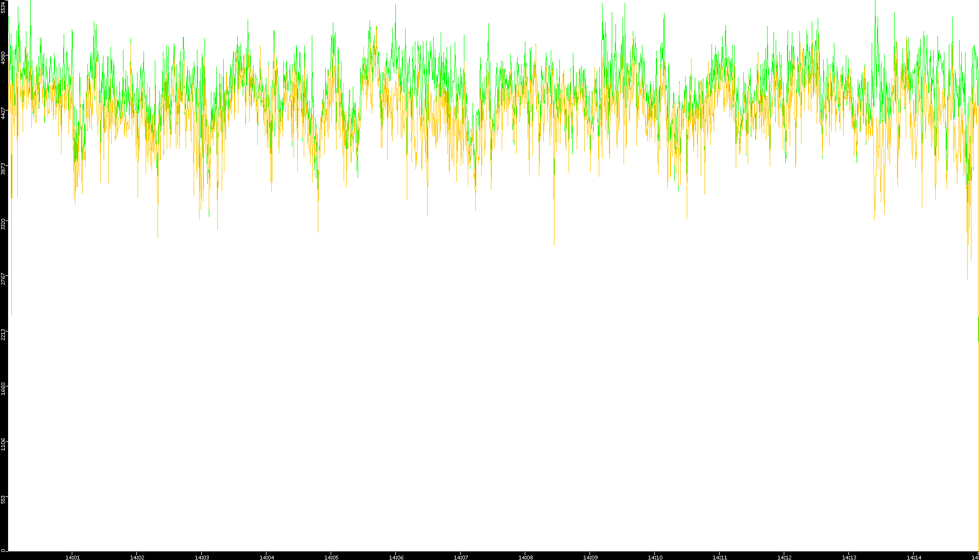The image size is (979, 560).
Task: Select the 1660 vertical axis label
Action: pos(4,389)
